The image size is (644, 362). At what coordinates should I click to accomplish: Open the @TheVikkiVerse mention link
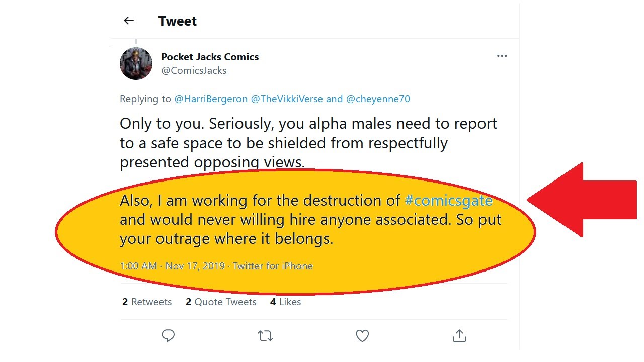point(287,99)
